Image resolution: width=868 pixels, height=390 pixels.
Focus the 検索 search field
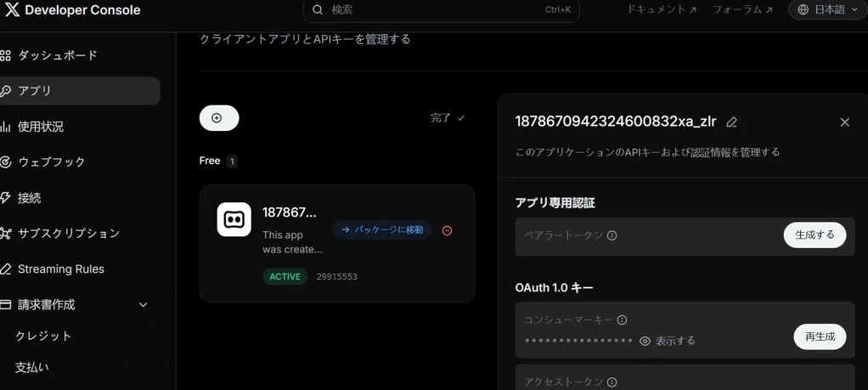441,10
